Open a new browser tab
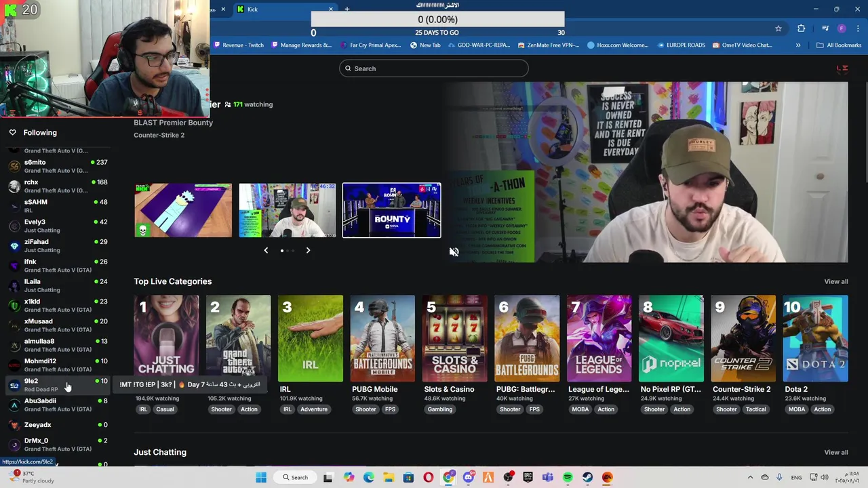 coord(347,9)
